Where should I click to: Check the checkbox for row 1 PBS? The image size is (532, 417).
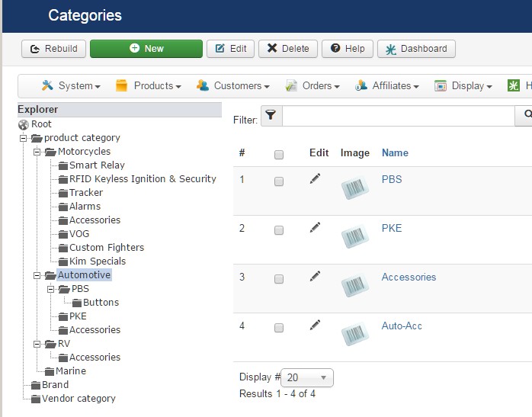tap(279, 181)
